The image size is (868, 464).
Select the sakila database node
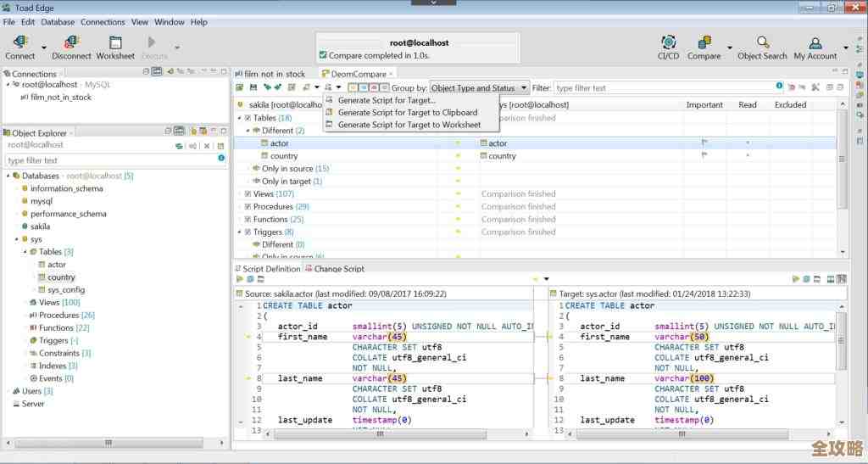coord(40,226)
